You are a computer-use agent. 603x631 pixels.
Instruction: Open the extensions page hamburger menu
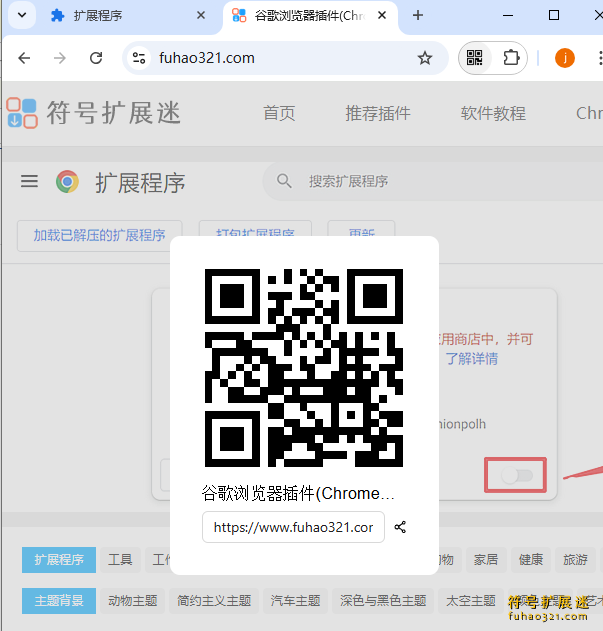point(29,181)
